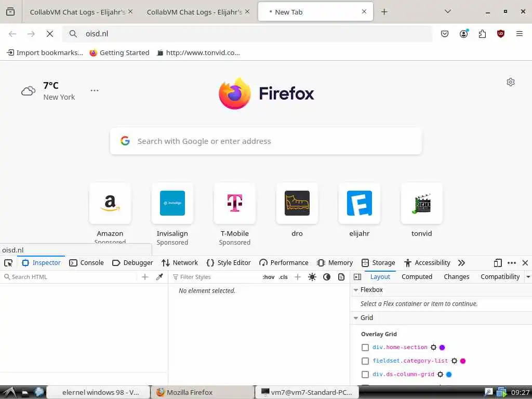Image resolution: width=532 pixels, height=399 pixels.
Task: Open Pocket save icon in toolbar
Action: click(445, 34)
